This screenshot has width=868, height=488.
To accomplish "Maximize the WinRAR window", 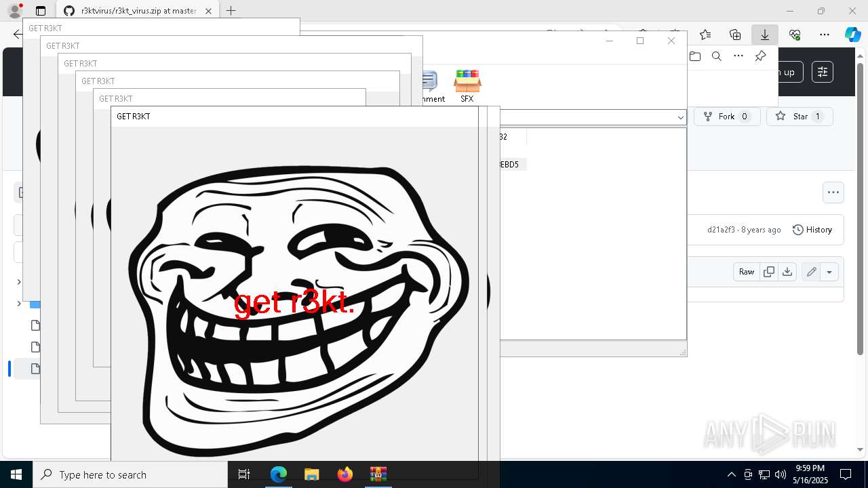I will pyautogui.click(x=640, y=41).
